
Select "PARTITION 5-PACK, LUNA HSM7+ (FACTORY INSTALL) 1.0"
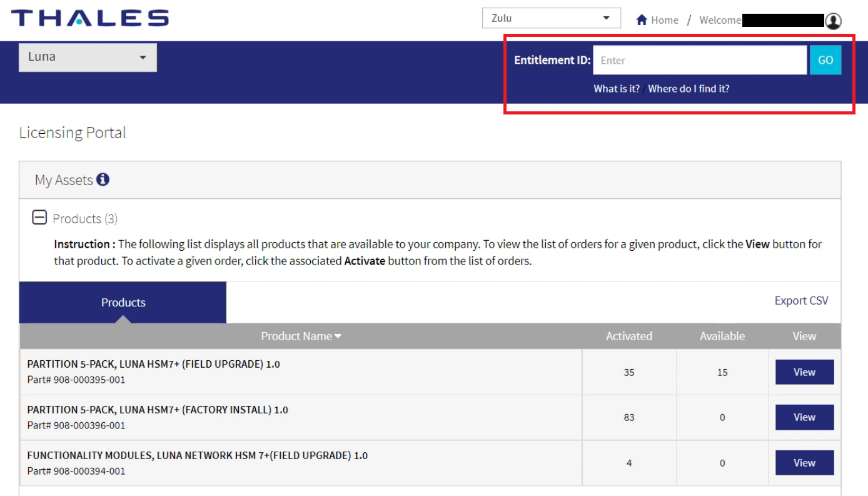coord(158,410)
